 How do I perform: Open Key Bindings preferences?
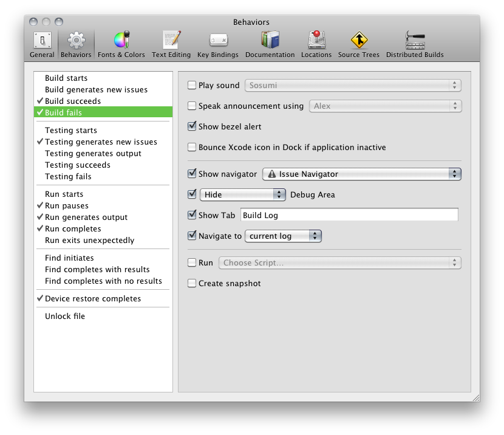[218, 45]
